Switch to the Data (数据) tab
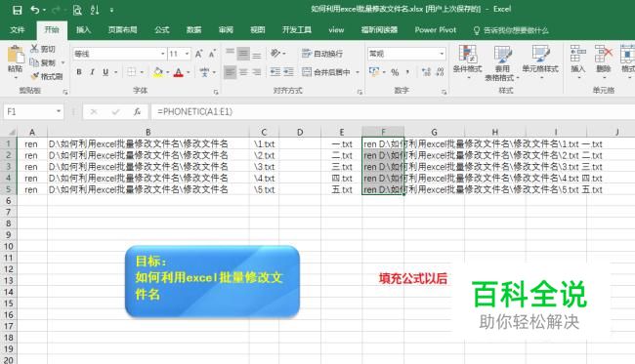635x364 pixels. tap(193, 30)
